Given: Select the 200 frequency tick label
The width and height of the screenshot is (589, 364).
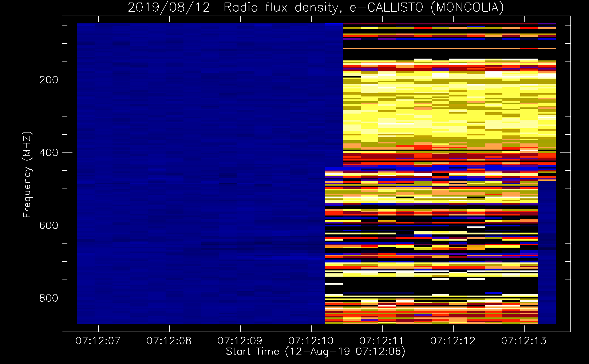Looking at the screenshot, I should pos(49,80).
